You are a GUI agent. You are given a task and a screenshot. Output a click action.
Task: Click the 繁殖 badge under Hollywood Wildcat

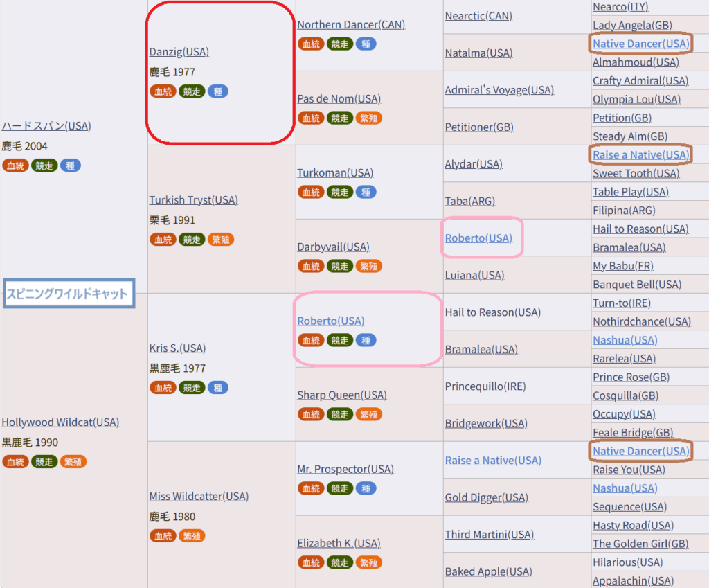click(73, 462)
